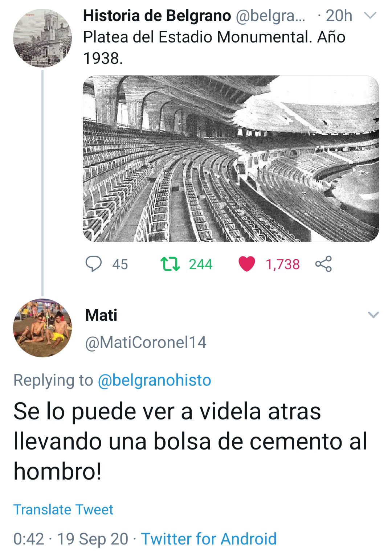Click the 45 replies count
The image size is (392, 554).
pyautogui.click(x=120, y=264)
